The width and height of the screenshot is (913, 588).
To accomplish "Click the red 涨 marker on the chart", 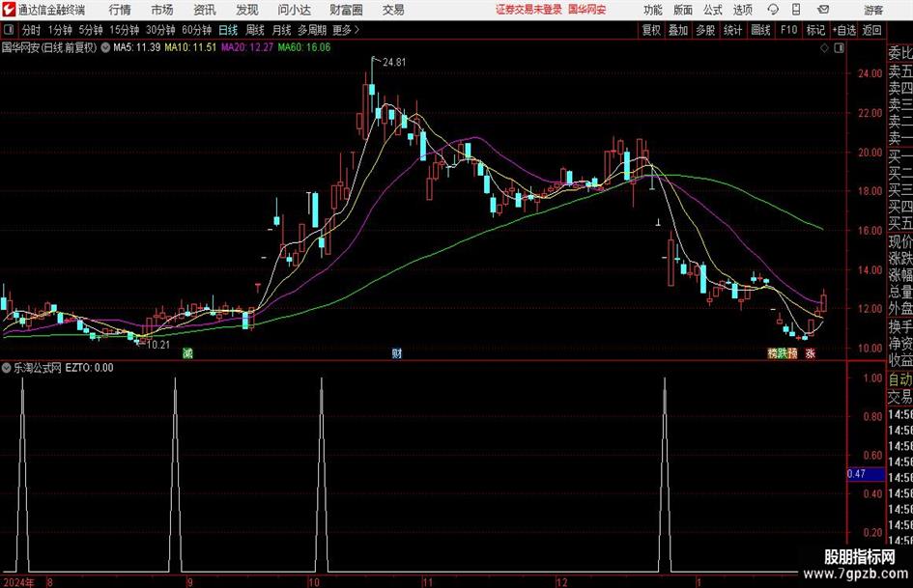I will click(x=810, y=352).
